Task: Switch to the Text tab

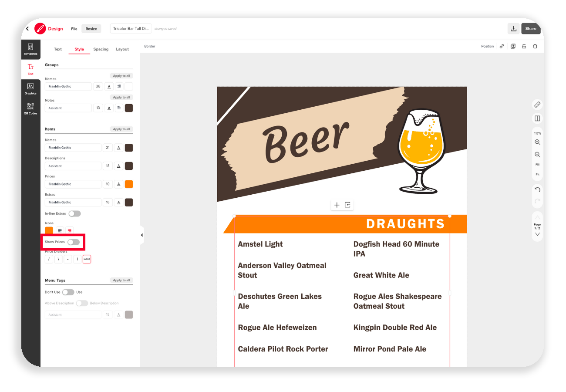Action: (58, 49)
